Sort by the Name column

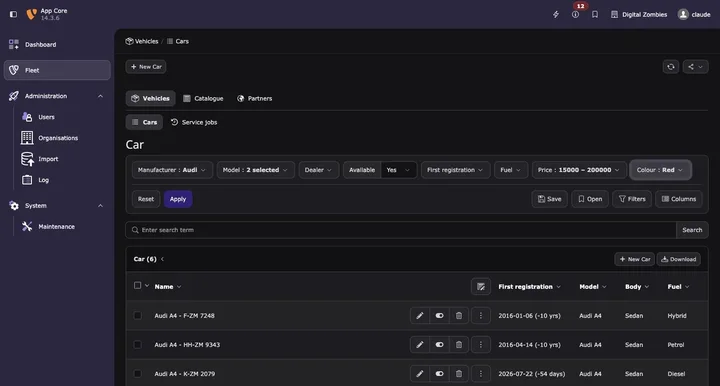tap(168, 286)
